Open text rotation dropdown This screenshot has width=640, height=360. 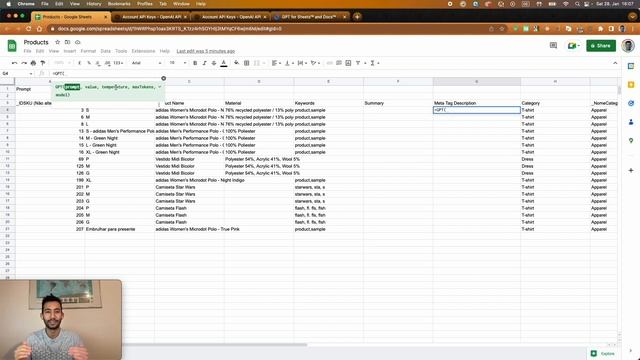coord(315,63)
